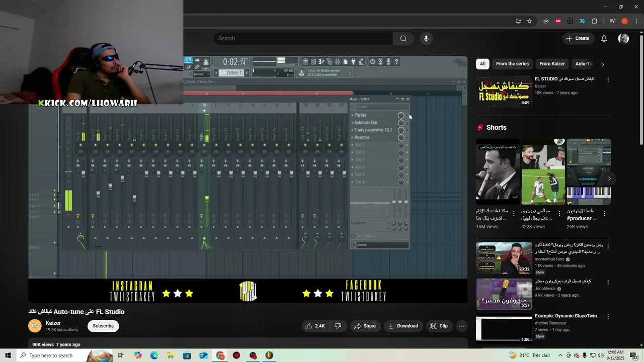Open options for the FL STUDIO Kaizer video
The image size is (644, 362).
point(608,80)
